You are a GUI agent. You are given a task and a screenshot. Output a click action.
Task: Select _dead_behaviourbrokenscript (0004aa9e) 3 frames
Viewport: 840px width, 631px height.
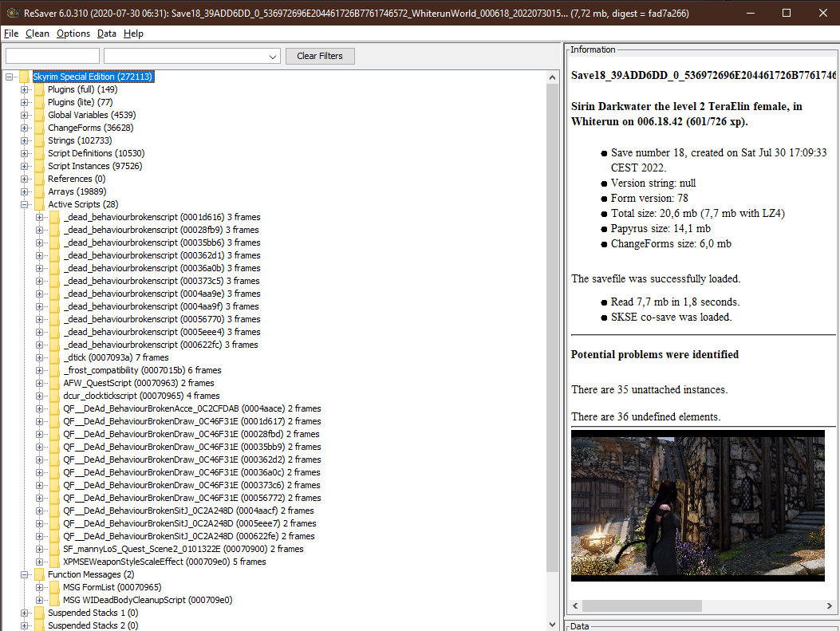coord(162,294)
